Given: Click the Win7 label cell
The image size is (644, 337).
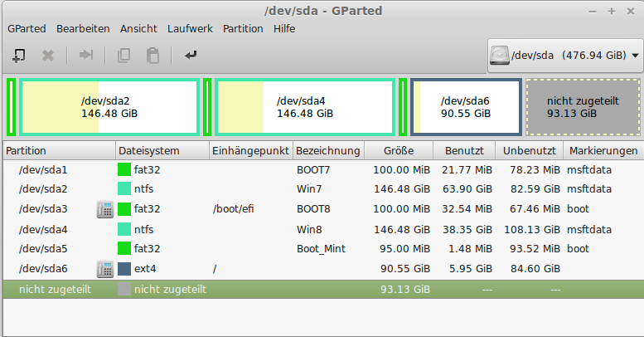Looking at the screenshot, I should pos(309,189).
